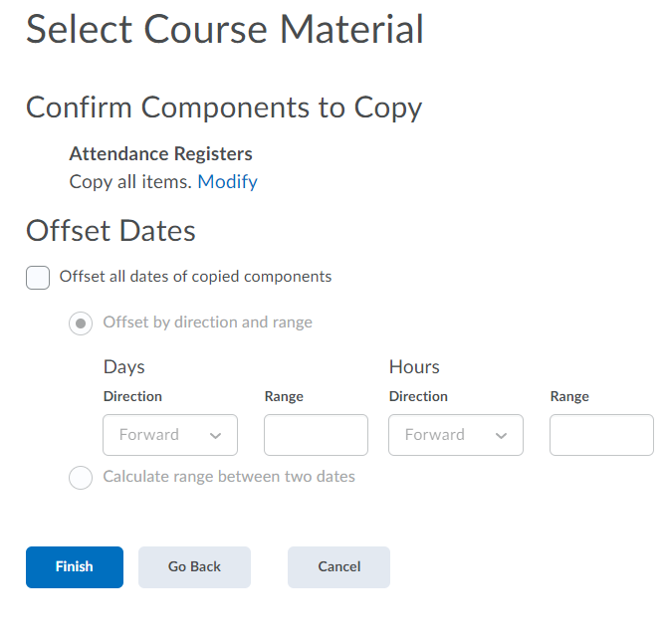Click the Select Course Material heading
The height and width of the screenshot is (644, 667).
[225, 30]
